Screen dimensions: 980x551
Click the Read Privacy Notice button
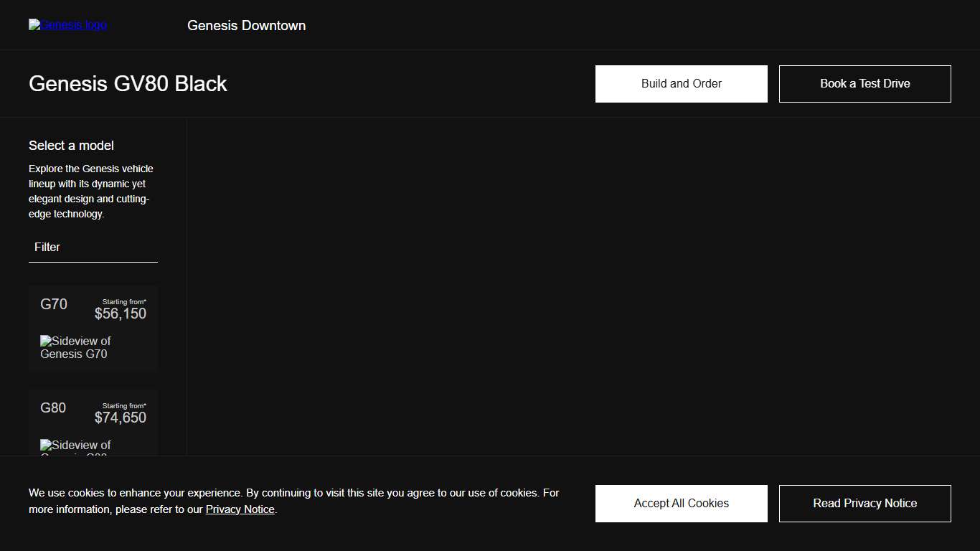point(864,504)
